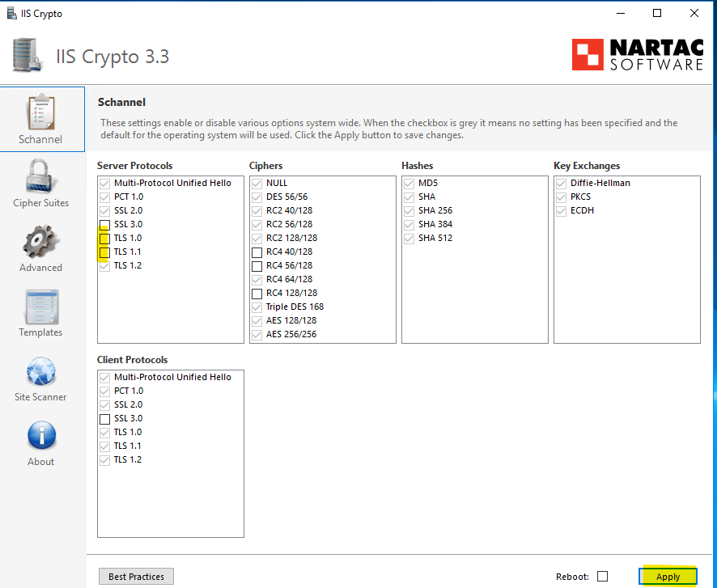Click the Best Practices button
Viewport: 717px width, 588px height.
pyautogui.click(x=136, y=577)
